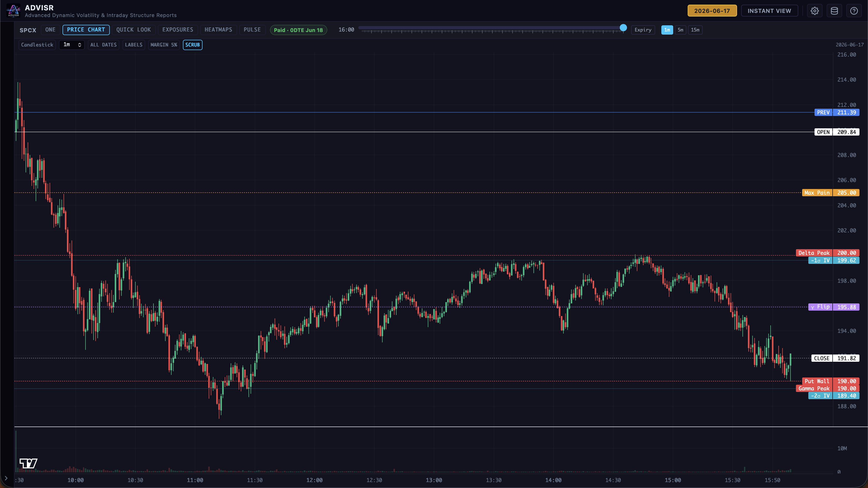Click the Gamma Peak 190.00 label
Screen dimensions: 868x488
(827, 388)
